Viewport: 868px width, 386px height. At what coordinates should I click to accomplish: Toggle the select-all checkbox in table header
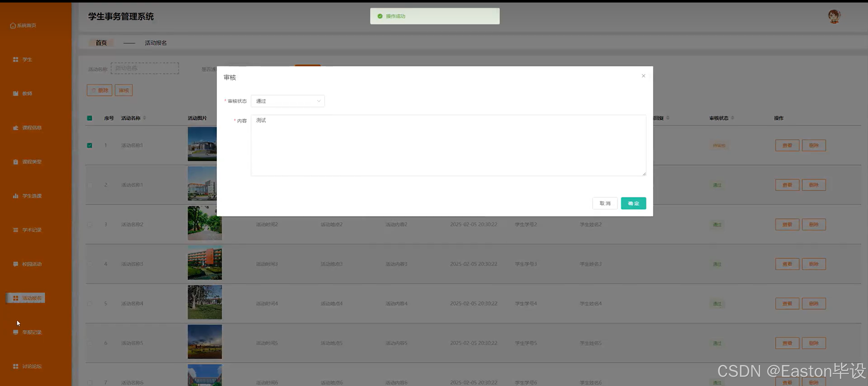(90, 118)
